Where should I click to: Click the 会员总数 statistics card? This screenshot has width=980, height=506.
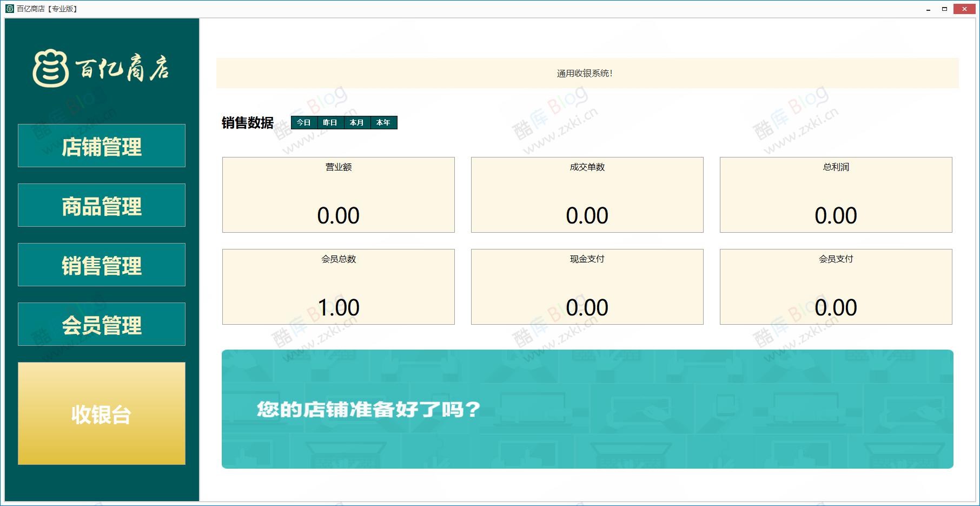338,286
